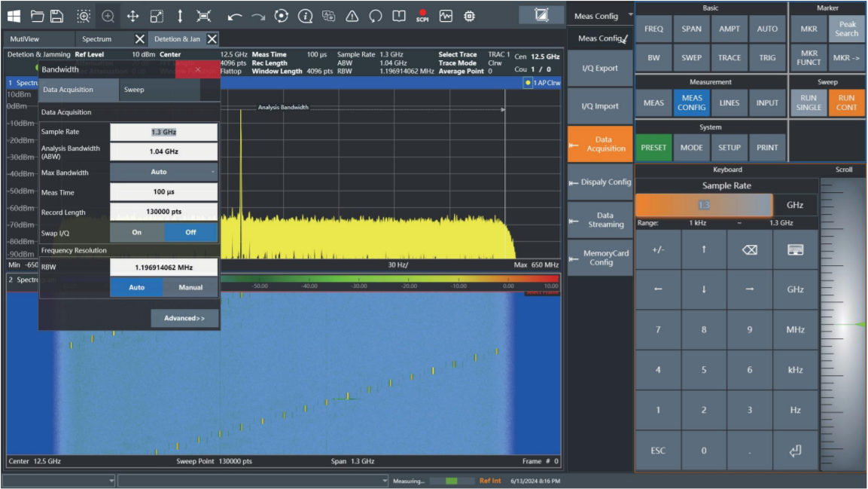This screenshot has height=489, width=868.
Task: Toggle the Peak Search marker button
Action: click(x=846, y=29)
